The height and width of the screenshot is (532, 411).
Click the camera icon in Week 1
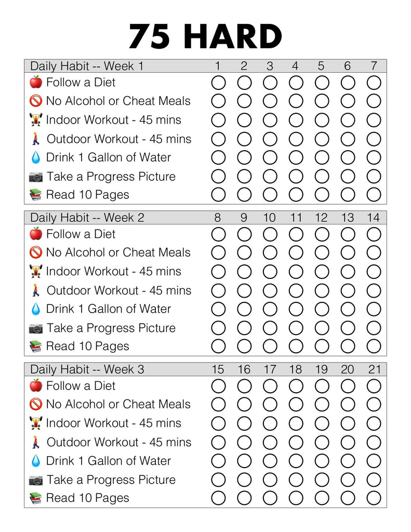click(x=35, y=177)
